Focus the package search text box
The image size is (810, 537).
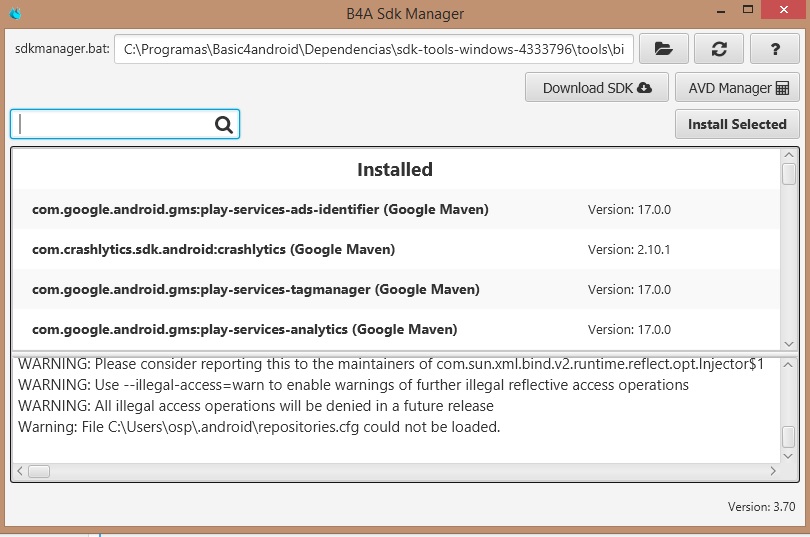(x=115, y=124)
